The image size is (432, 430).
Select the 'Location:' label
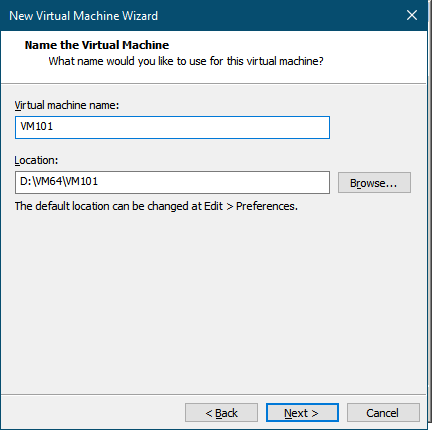[36, 160]
